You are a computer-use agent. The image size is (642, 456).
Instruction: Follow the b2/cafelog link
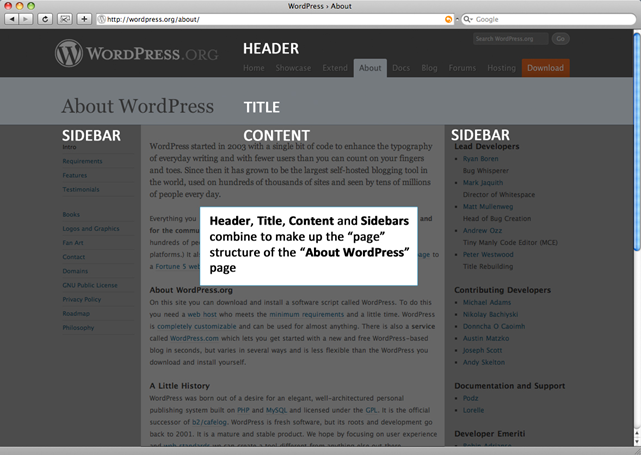pos(209,422)
